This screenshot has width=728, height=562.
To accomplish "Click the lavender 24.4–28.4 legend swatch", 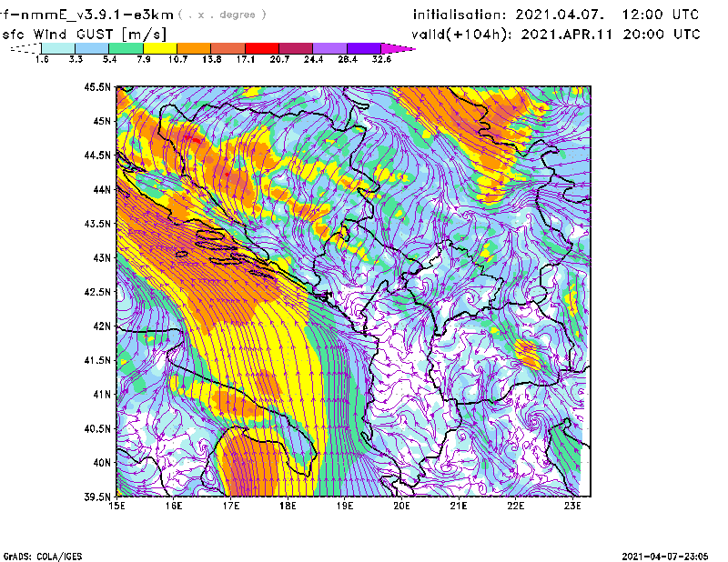I will pos(330,48).
